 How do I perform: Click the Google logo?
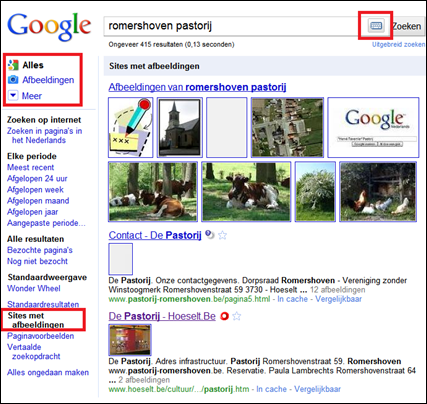pos(49,27)
